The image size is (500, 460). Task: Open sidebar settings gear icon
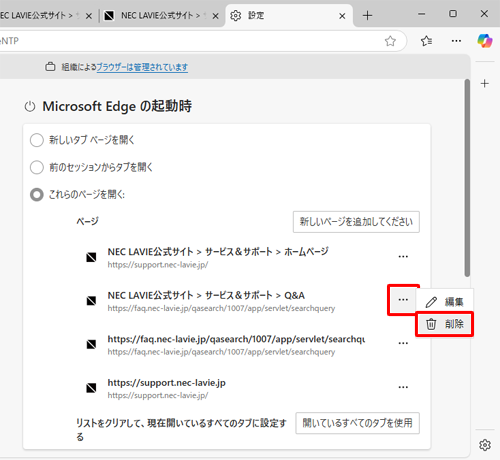(485, 445)
